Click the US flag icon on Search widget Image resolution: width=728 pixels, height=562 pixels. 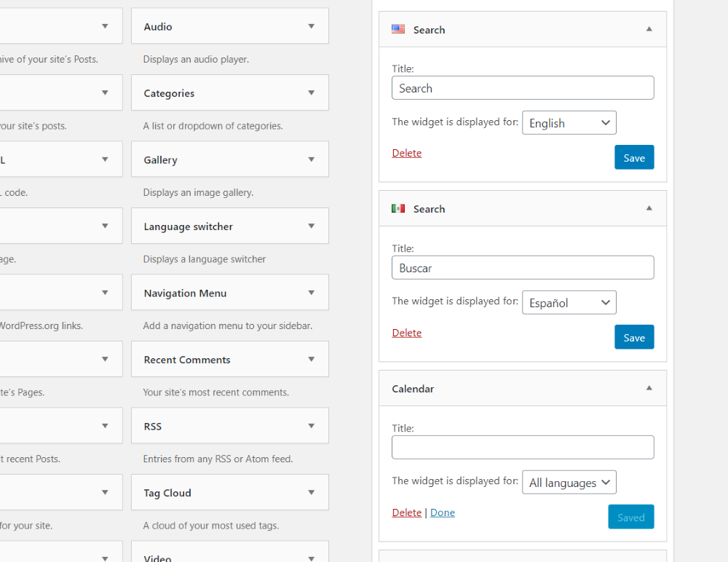398,29
